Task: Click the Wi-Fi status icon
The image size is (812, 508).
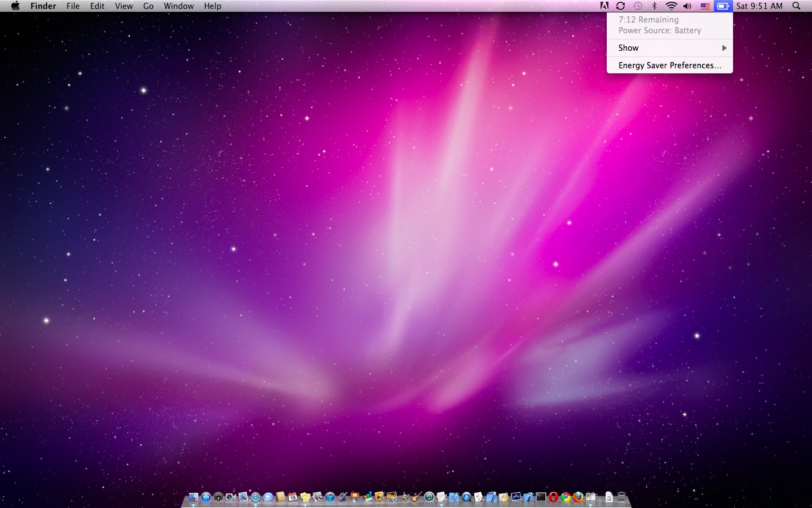Action: [x=671, y=6]
